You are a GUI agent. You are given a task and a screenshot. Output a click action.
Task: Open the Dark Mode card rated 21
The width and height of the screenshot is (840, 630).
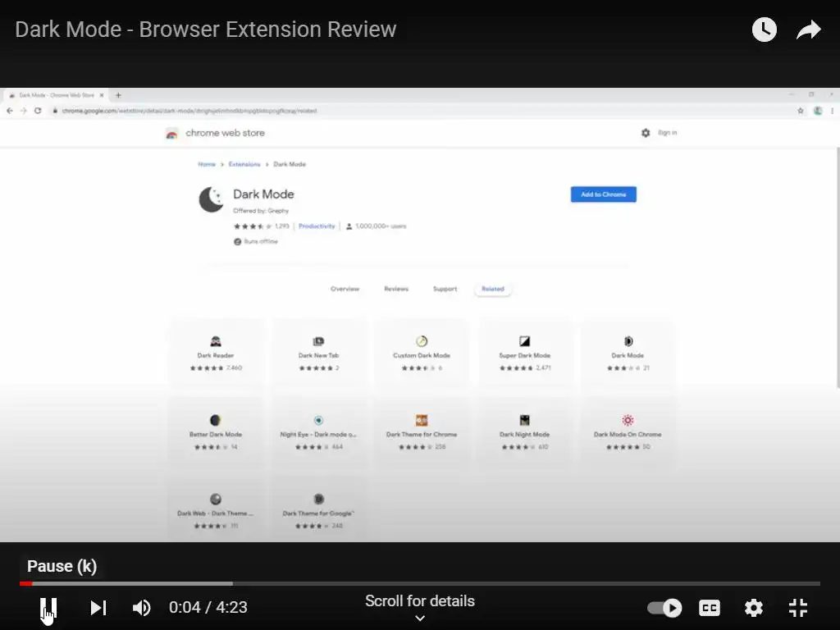pos(628,354)
